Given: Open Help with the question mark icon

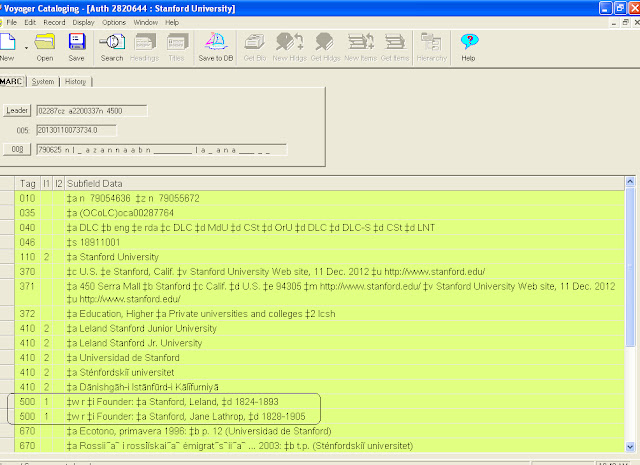Looking at the screenshot, I should pos(469,47).
